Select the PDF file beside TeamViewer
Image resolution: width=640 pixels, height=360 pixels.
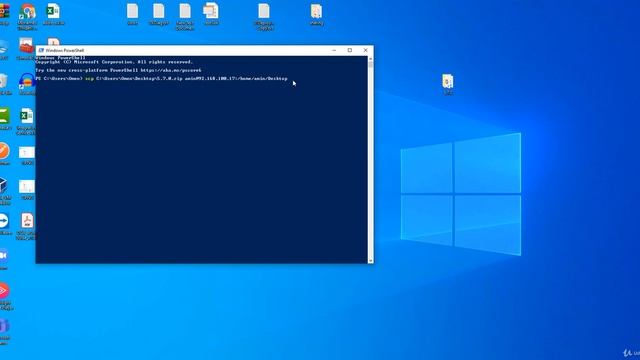coord(27,221)
